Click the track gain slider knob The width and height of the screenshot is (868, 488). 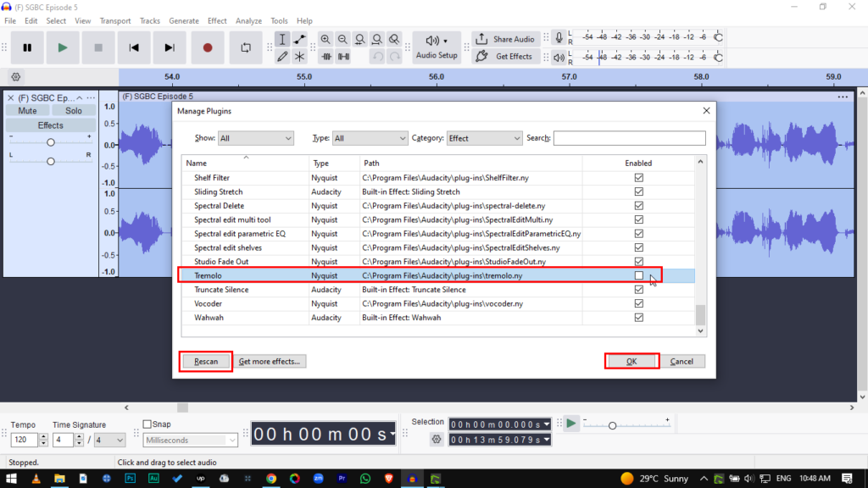[x=51, y=142]
